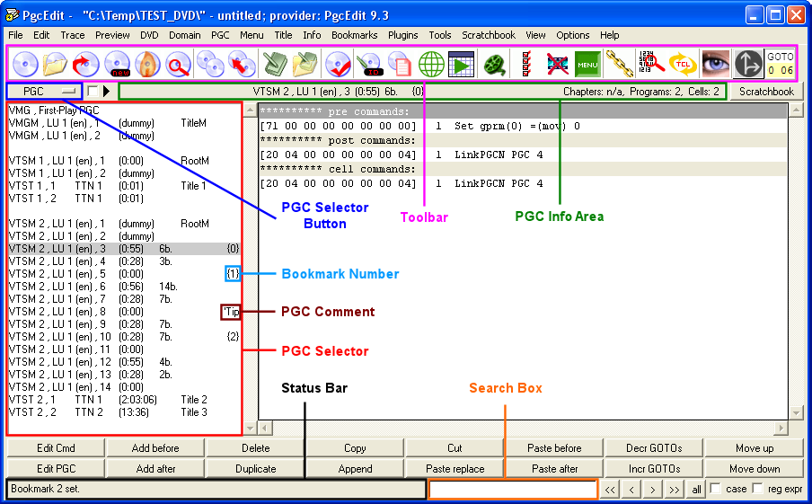The width and height of the screenshot is (812, 504).
Task: Click the black play triangle beside the checkbox
Action: pos(106,92)
